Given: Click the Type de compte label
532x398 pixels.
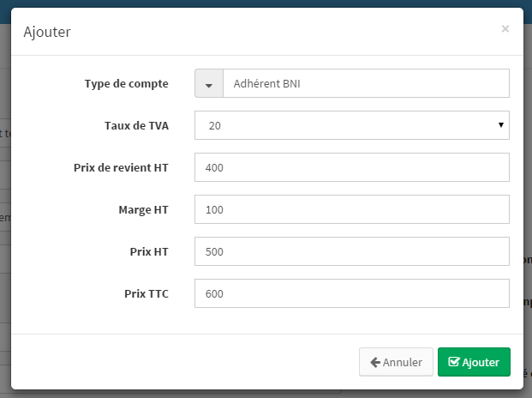Looking at the screenshot, I should (x=127, y=84).
